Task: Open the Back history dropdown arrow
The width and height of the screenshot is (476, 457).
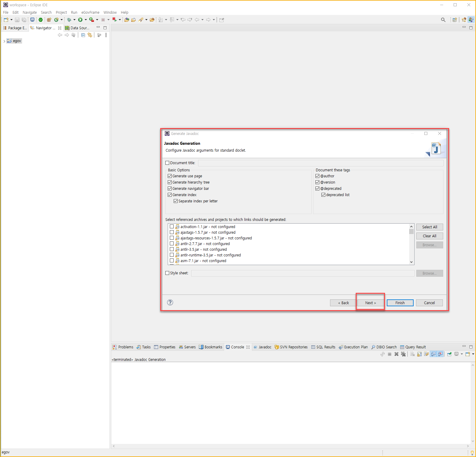Action: point(202,20)
